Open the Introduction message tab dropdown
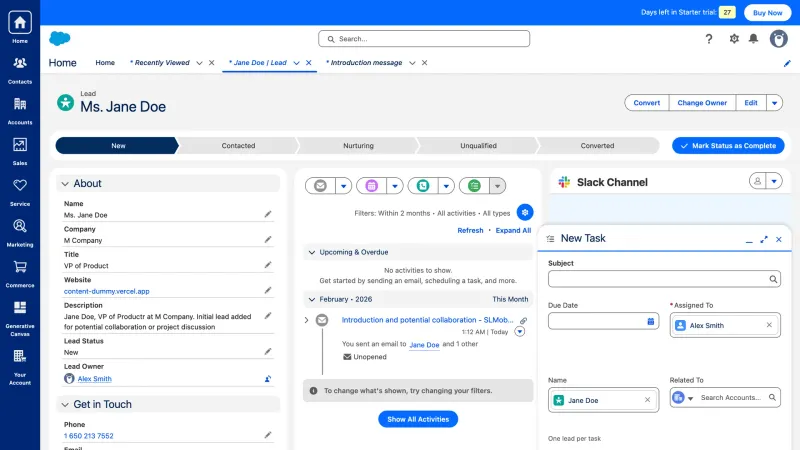 tap(412, 63)
